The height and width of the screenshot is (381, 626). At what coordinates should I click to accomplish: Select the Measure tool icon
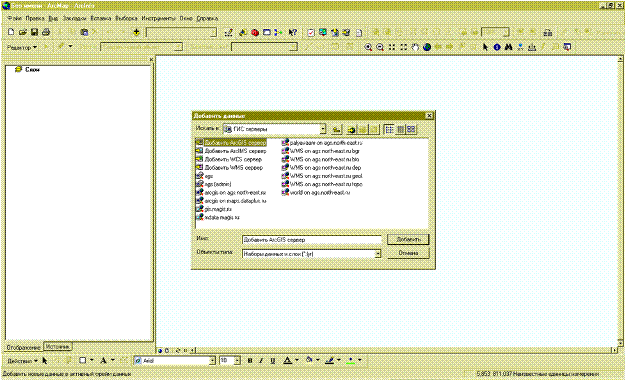[532, 47]
